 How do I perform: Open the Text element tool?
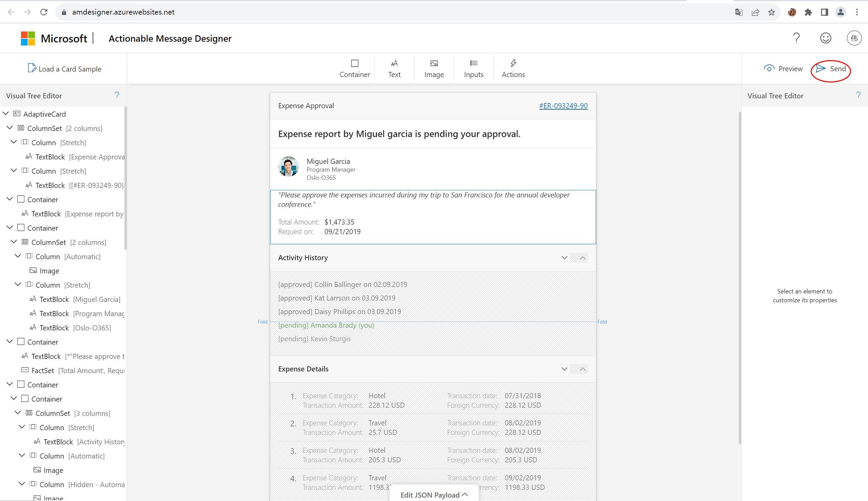click(394, 69)
